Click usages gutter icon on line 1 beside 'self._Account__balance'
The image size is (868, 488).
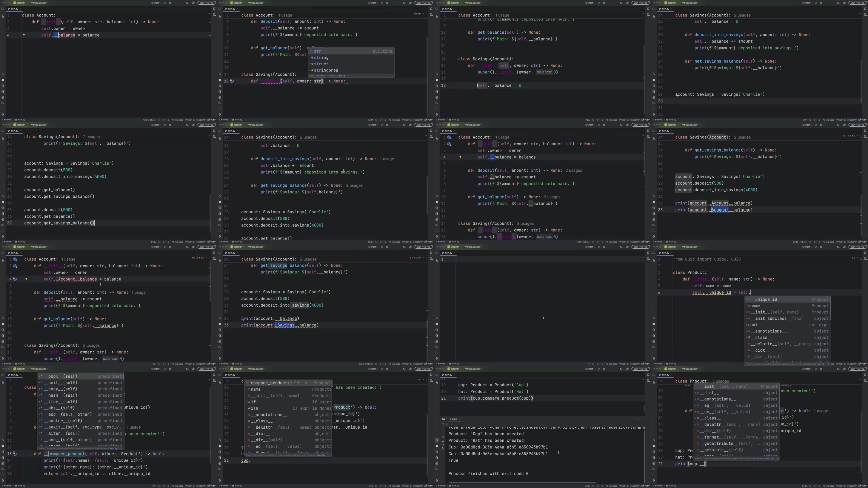point(15,259)
